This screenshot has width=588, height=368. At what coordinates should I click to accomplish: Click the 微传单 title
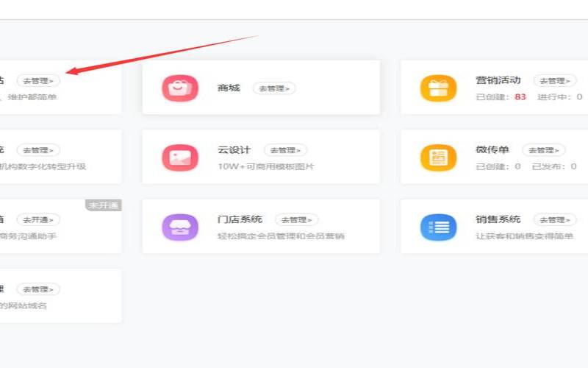click(x=492, y=150)
